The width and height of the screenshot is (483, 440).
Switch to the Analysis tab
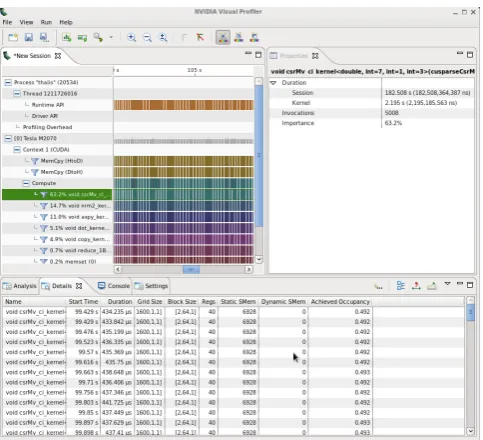[x=20, y=286]
